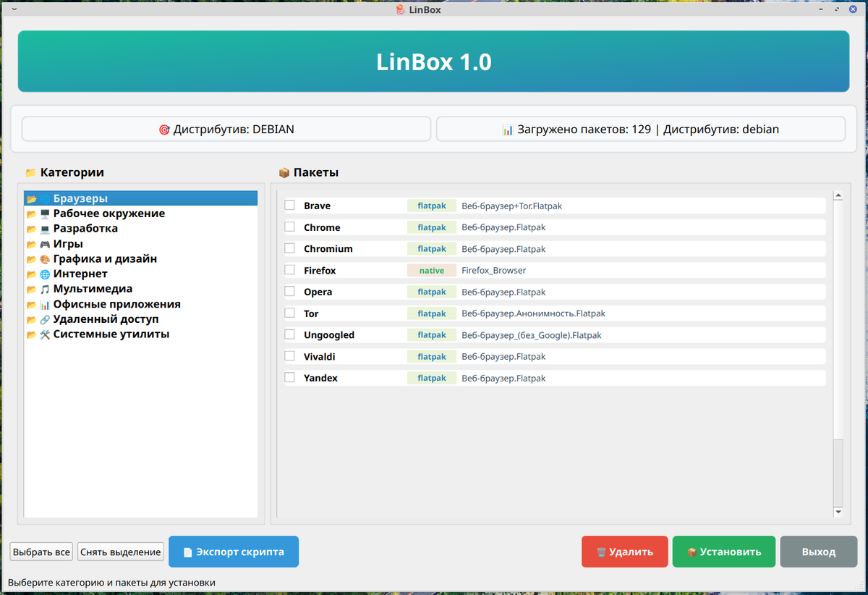This screenshot has height=595, width=868.
Task: Click the LinBox icon in the title bar
Action: [x=401, y=10]
